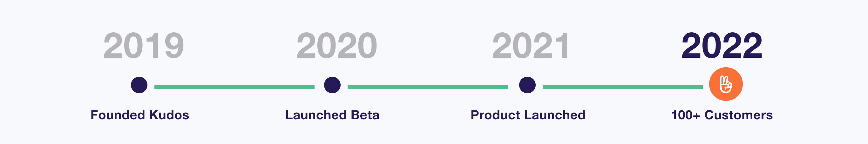Select the dark dot under 2019

point(139,85)
